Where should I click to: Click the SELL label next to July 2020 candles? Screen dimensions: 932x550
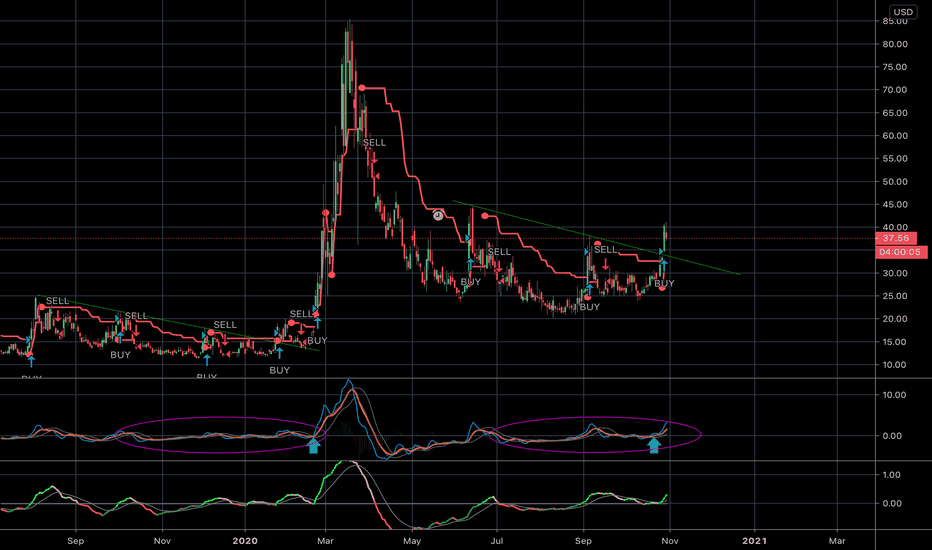499,252
